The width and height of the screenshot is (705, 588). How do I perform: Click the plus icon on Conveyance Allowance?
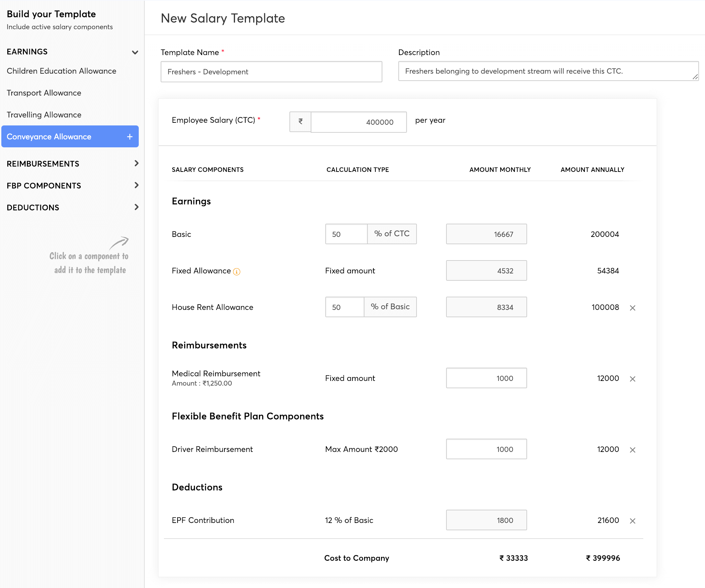pos(129,137)
